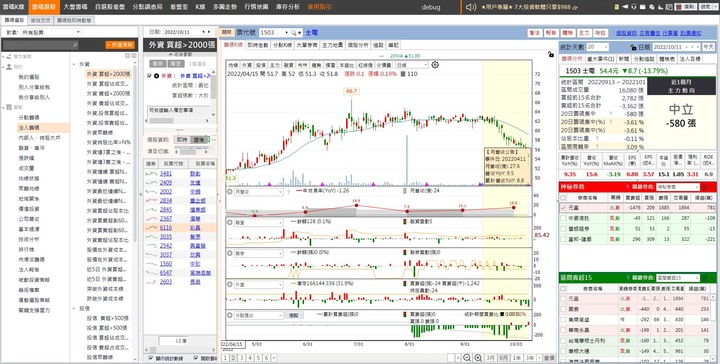Check the 國泰 row checkbox in 區間賣超15 table
720x364 pixels.
(x=563, y=309)
